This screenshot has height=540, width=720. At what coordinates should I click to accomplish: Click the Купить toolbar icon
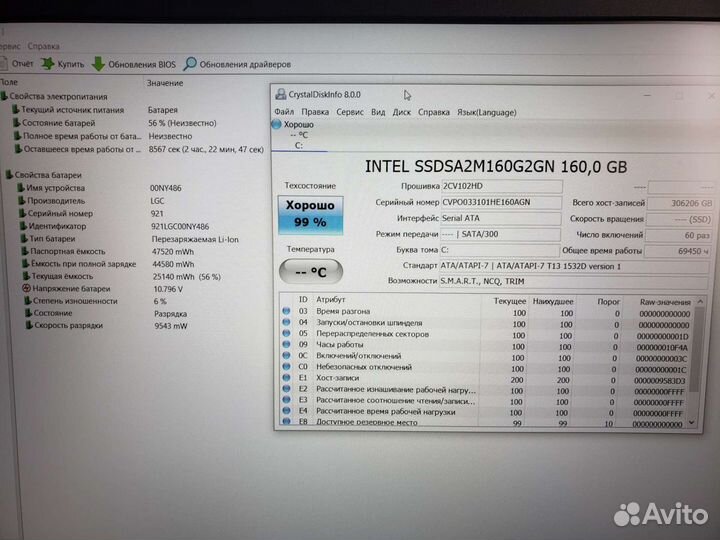(x=47, y=64)
